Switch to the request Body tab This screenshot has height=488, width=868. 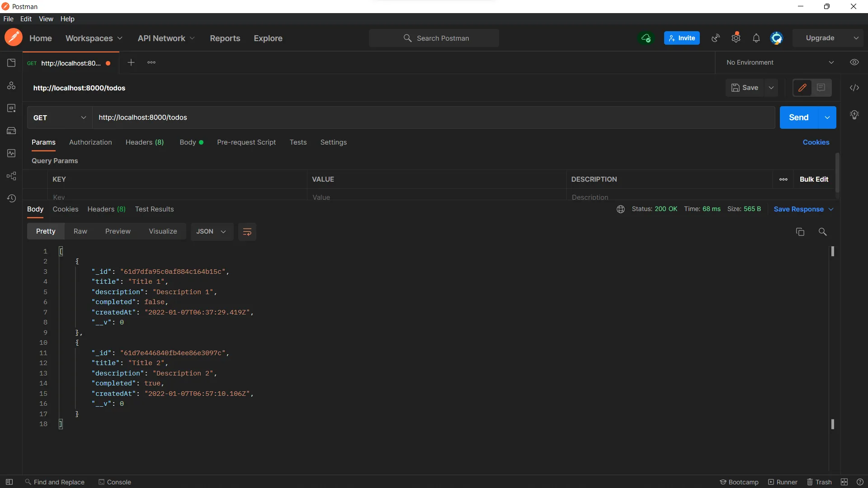point(191,142)
